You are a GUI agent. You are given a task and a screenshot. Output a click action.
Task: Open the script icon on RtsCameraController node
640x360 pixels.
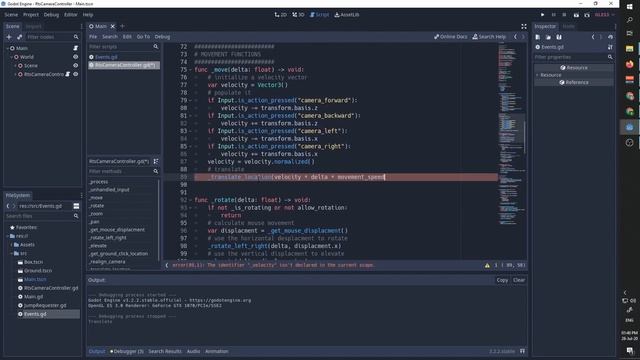tap(68, 74)
